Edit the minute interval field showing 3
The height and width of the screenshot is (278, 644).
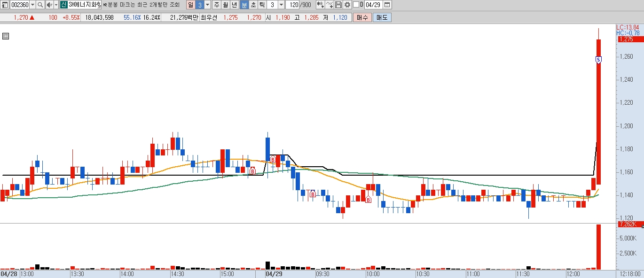click(x=273, y=5)
